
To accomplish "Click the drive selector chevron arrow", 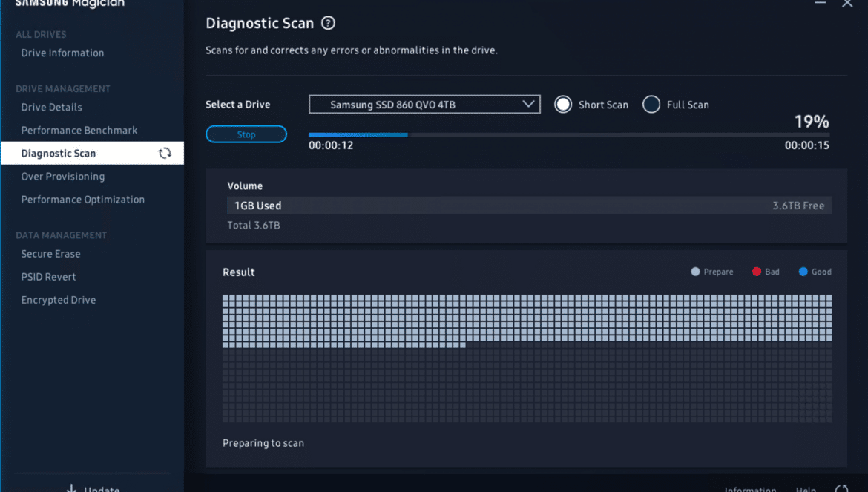I will point(529,103).
